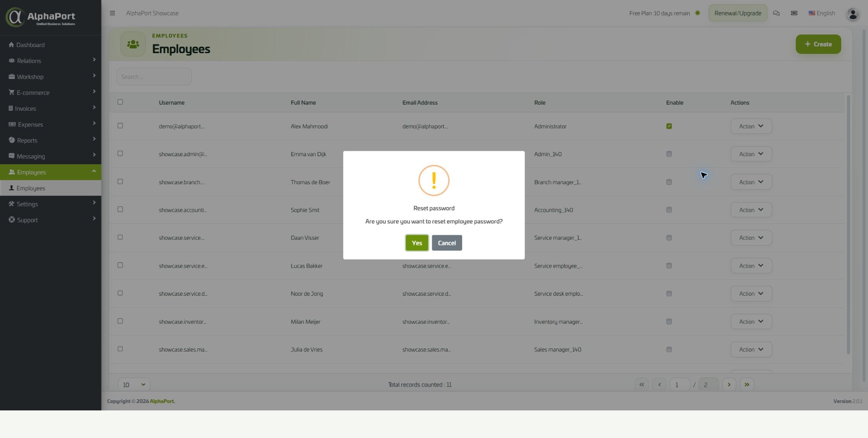Open the chat messages icon in header

(x=776, y=13)
